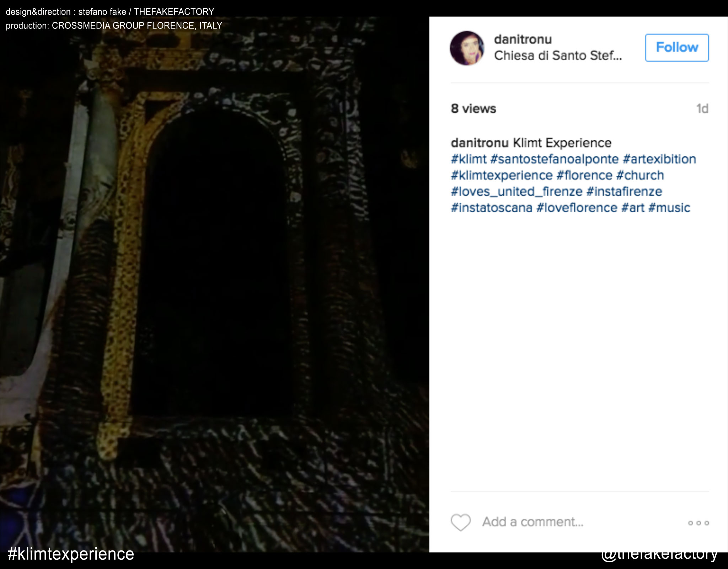
Task: Open the #loves_united_firenze hashtag
Action: [516, 192]
